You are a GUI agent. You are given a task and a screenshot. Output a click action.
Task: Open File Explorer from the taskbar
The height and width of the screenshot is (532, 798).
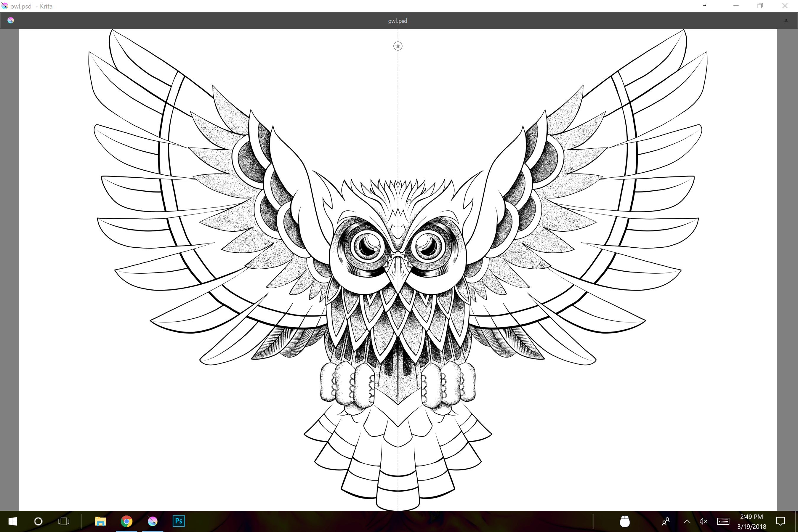pos(100,521)
